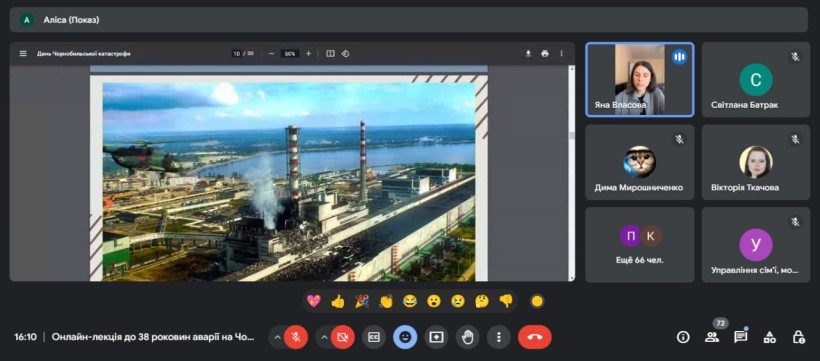The height and width of the screenshot is (361, 820).
Task: Click the Chernobyl plant slide image
Action: click(x=289, y=182)
